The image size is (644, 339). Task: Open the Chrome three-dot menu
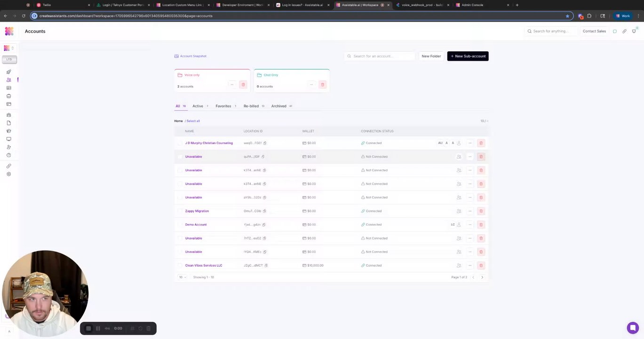(638, 16)
